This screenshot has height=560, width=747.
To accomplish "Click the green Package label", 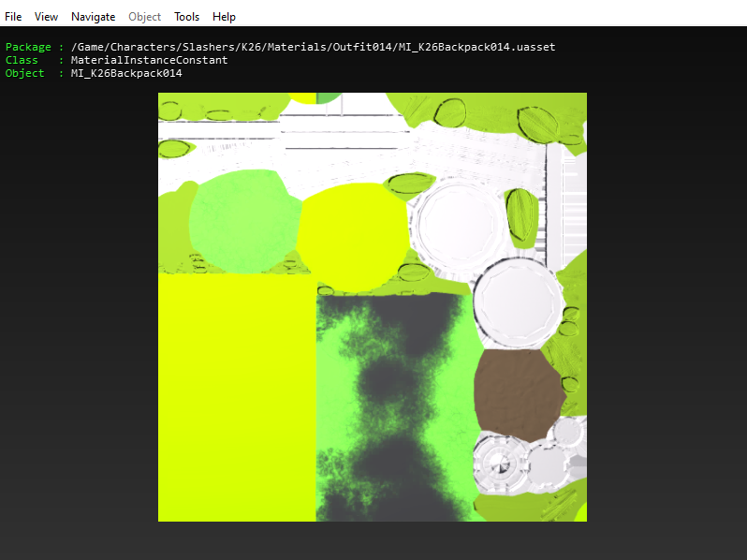I will tap(28, 47).
